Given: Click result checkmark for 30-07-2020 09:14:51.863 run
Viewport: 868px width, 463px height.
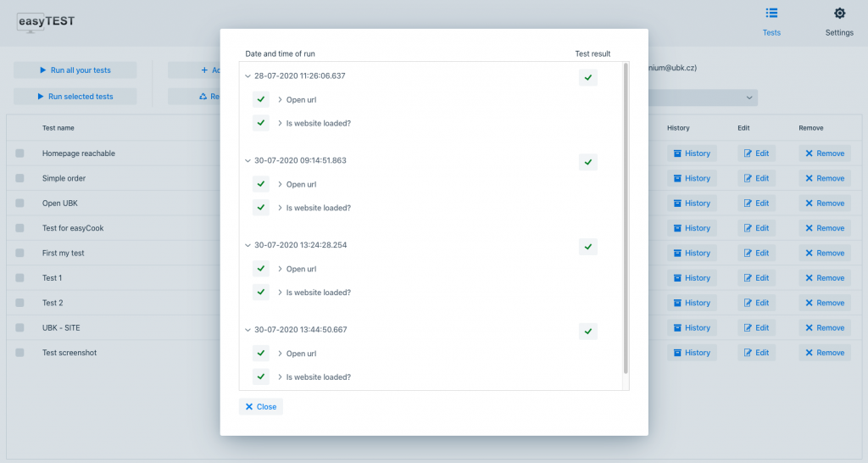Looking at the screenshot, I should point(588,162).
